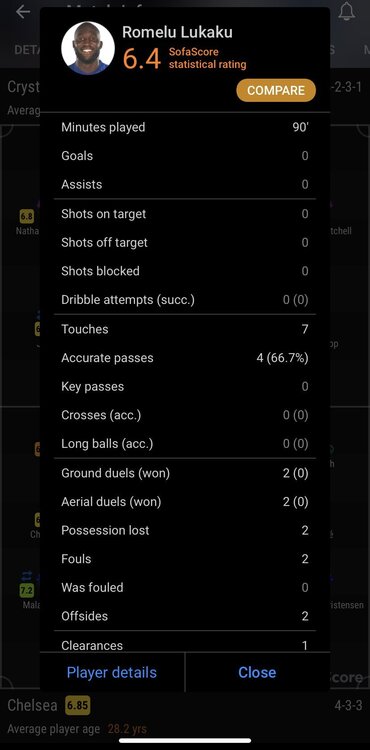
Task: Select the Minutes played row
Action: [185, 127]
